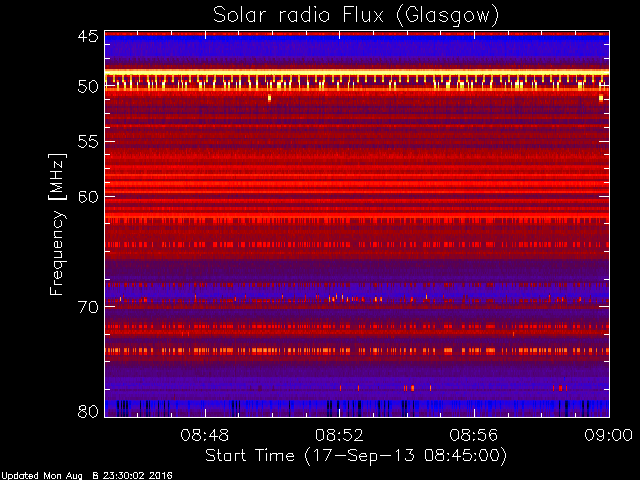This screenshot has height=480, width=640.
Task: Click the 08:52 time tick label
Action: pyautogui.click(x=339, y=435)
